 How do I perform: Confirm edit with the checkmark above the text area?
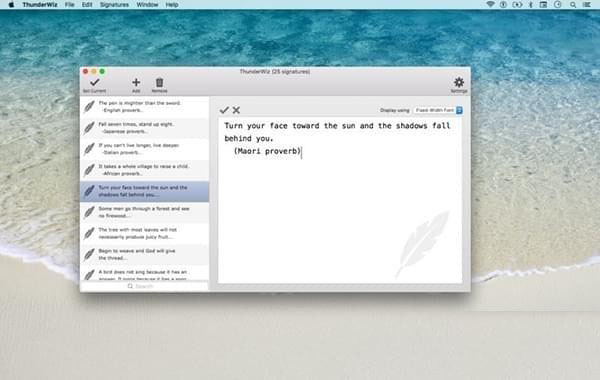[x=224, y=110]
